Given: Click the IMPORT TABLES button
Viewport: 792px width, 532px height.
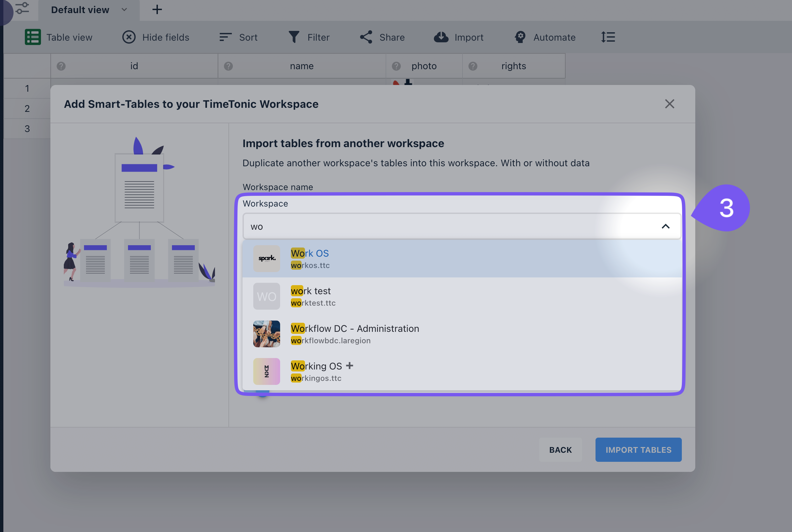Looking at the screenshot, I should pos(638,450).
